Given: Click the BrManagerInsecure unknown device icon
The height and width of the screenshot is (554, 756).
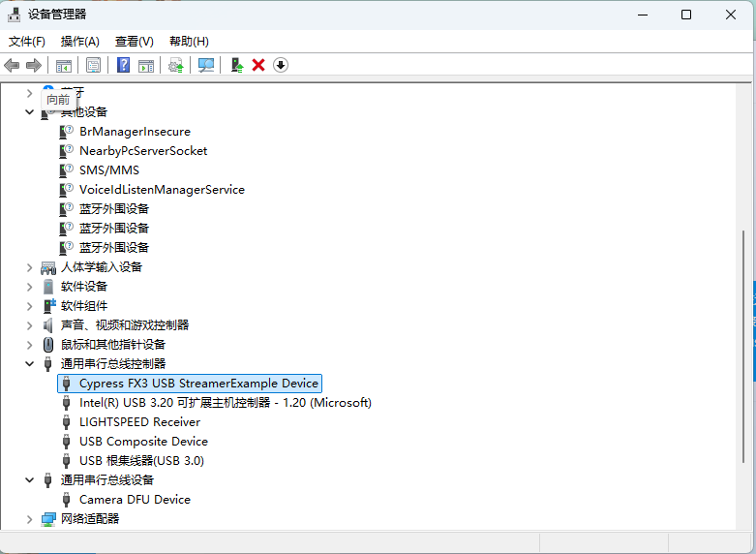Looking at the screenshot, I should [66, 132].
